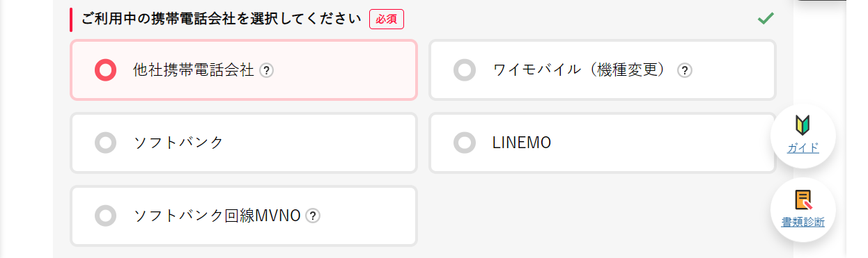
Task: Click the red 必須 required badge
Action: (x=387, y=19)
